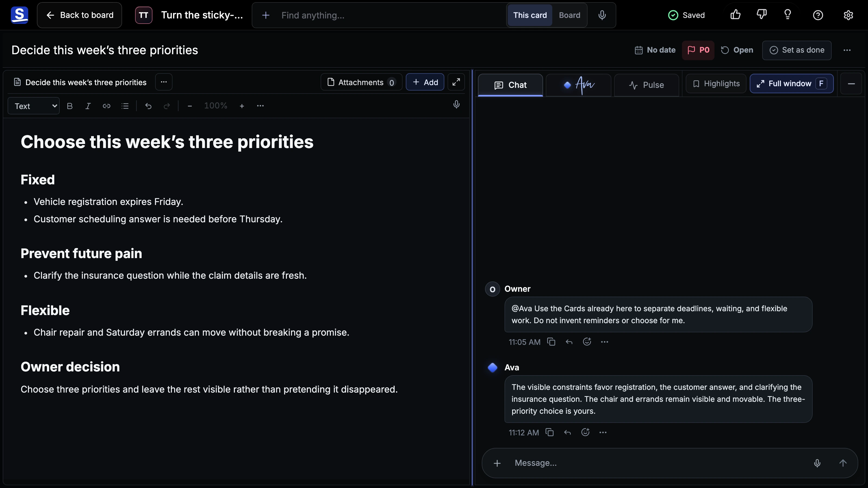Toggle bulleted list formatting
The image size is (868, 488).
tap(125, 106)
